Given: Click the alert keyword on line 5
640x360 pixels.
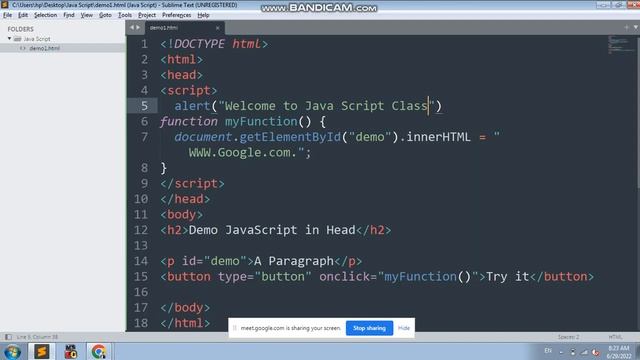Looking at the screenshot, I should (192, 106).
